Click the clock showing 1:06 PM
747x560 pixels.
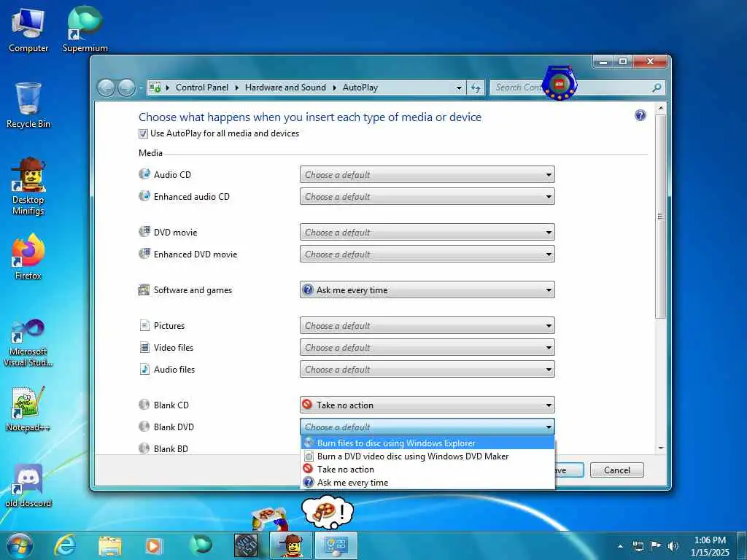pyautogui.click(x=710, y=540)
